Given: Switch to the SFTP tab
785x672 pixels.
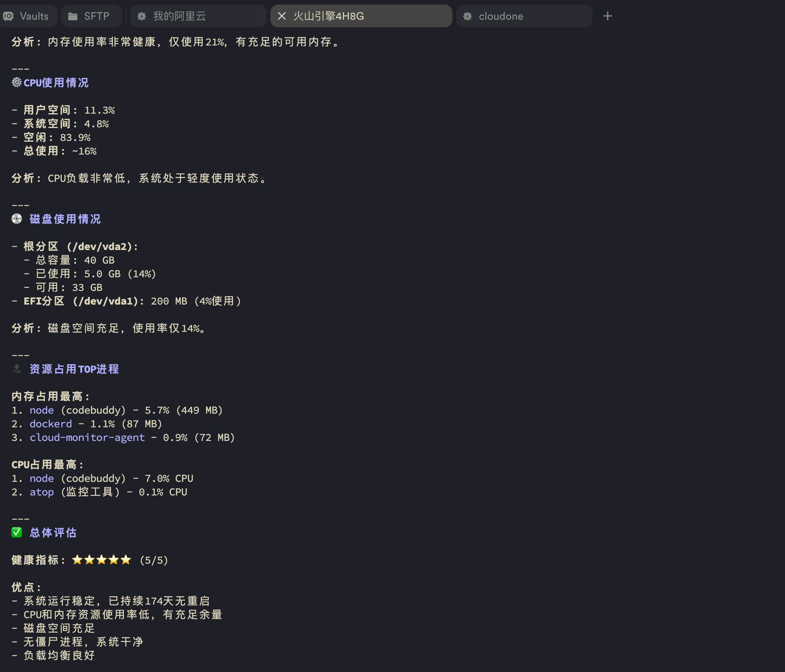Looking at the screenshot, I should click(x=91, y=16).
